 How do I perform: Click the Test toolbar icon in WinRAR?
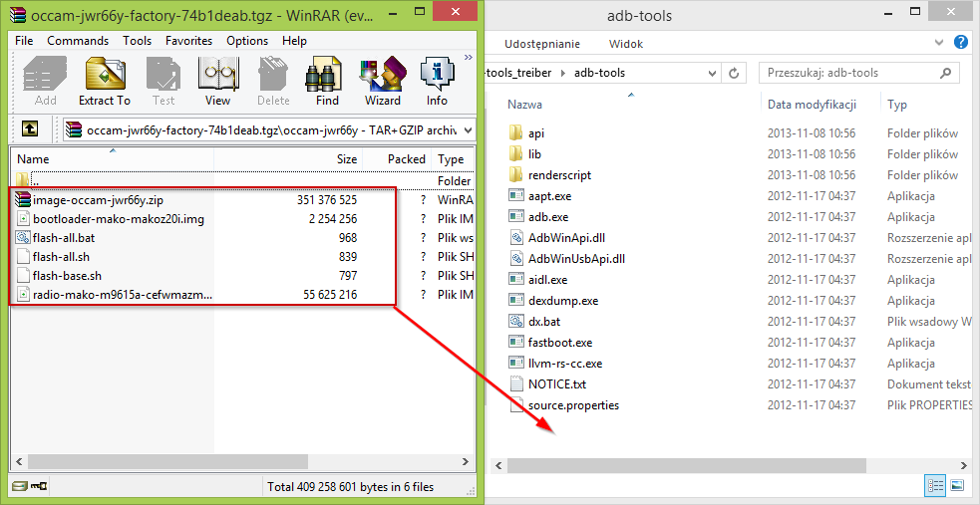(x=163, y=81)
